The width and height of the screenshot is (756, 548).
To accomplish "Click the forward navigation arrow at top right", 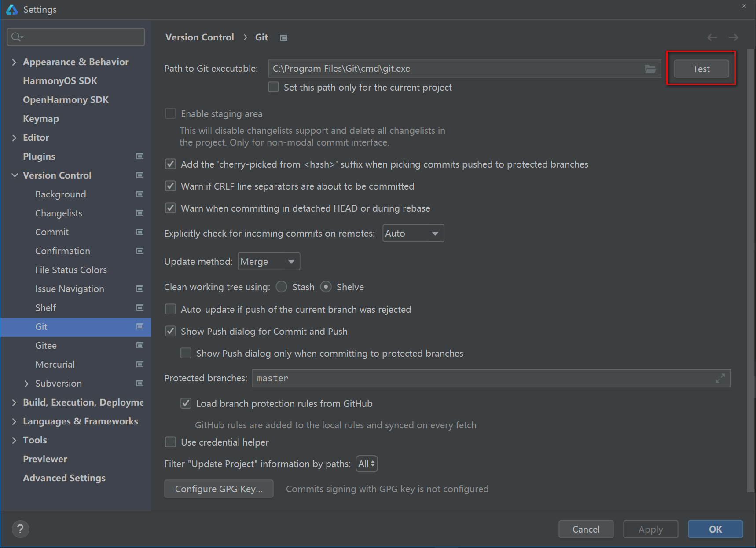I will pos(733,37).
